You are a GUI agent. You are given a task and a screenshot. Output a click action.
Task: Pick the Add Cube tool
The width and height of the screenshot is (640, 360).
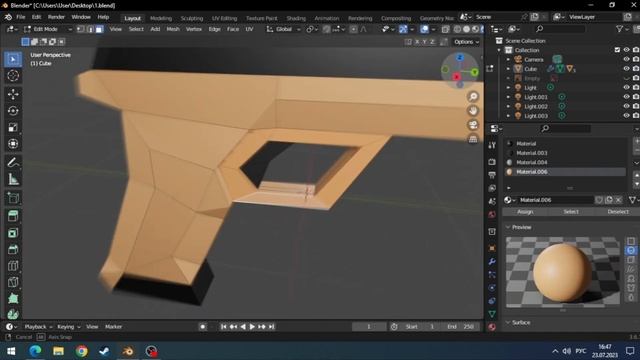[x=13, y=198]
